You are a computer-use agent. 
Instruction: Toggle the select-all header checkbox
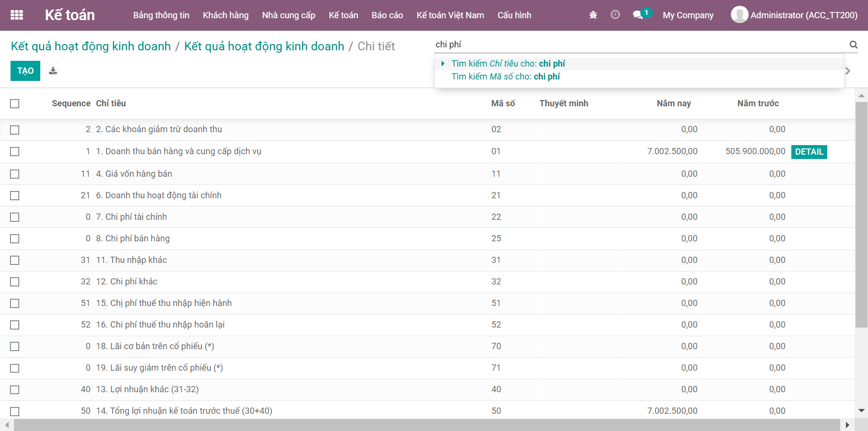(15, 103)
